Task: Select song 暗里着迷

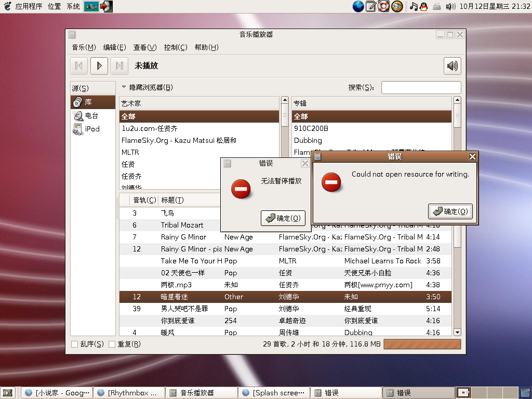Action: [285, 297]
